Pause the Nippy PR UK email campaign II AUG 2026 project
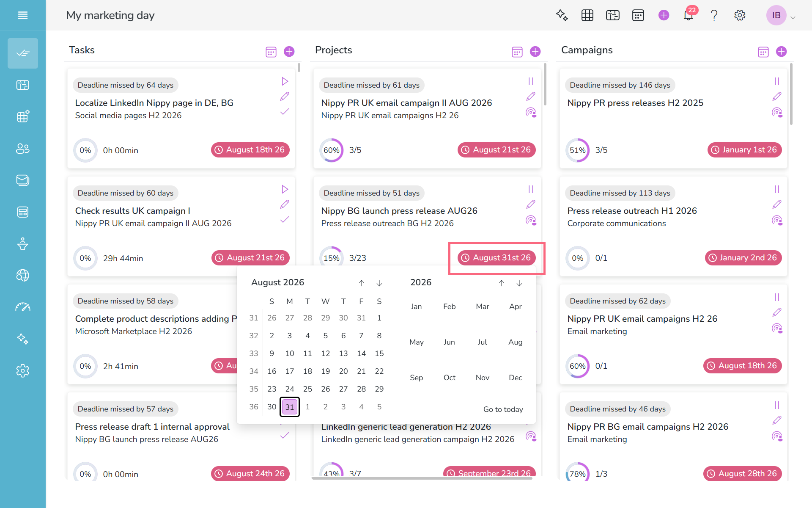Viewport: 812px width, 508px height. (531, 81)
